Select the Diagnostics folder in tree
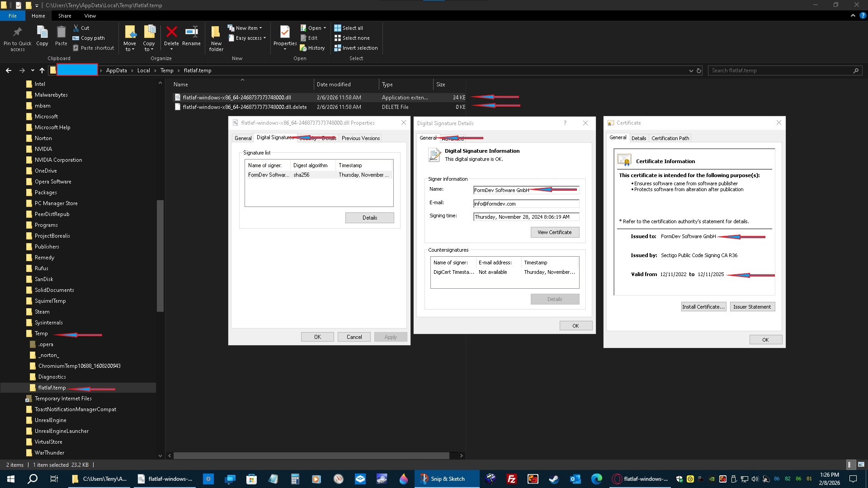The height and width of the screenshot is (488, 868). click(x=52, y=377)
